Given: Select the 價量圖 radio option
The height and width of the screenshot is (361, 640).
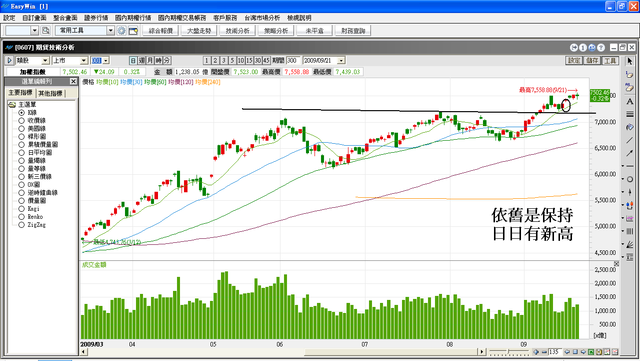Looking at the screenshot, I should coord(21,201).
